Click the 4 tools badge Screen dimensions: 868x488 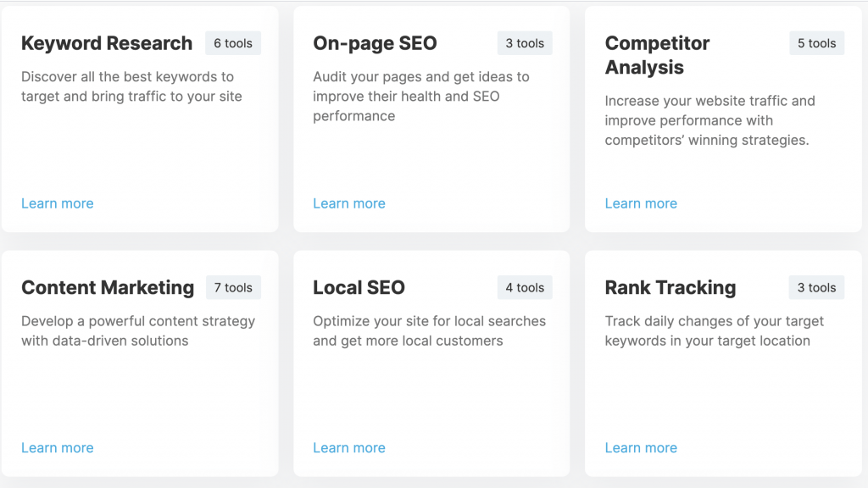pos(525,288)
